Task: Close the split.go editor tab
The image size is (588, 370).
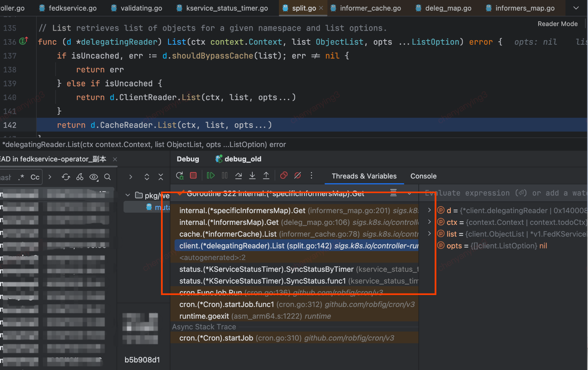Action: (321, 8)
